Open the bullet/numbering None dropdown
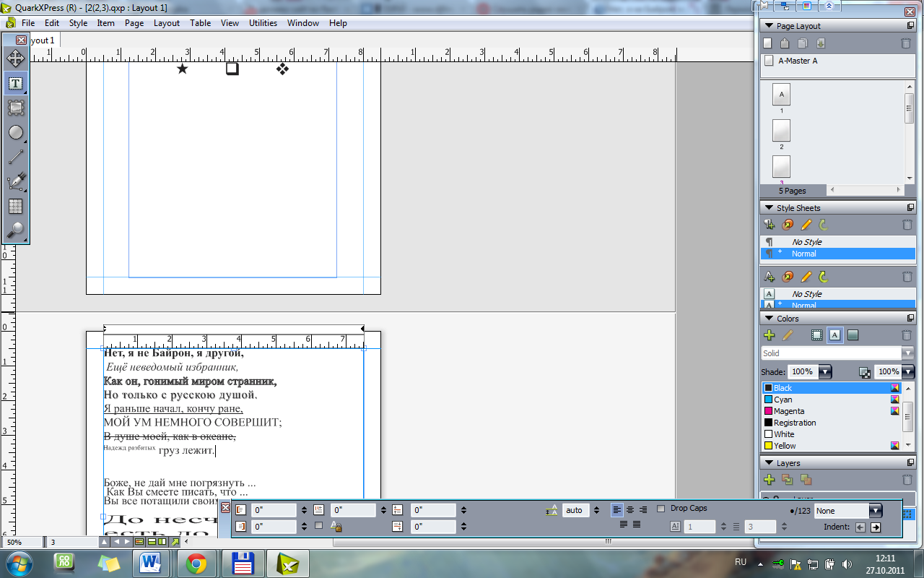924x578 pixels. tap(875, 511)
